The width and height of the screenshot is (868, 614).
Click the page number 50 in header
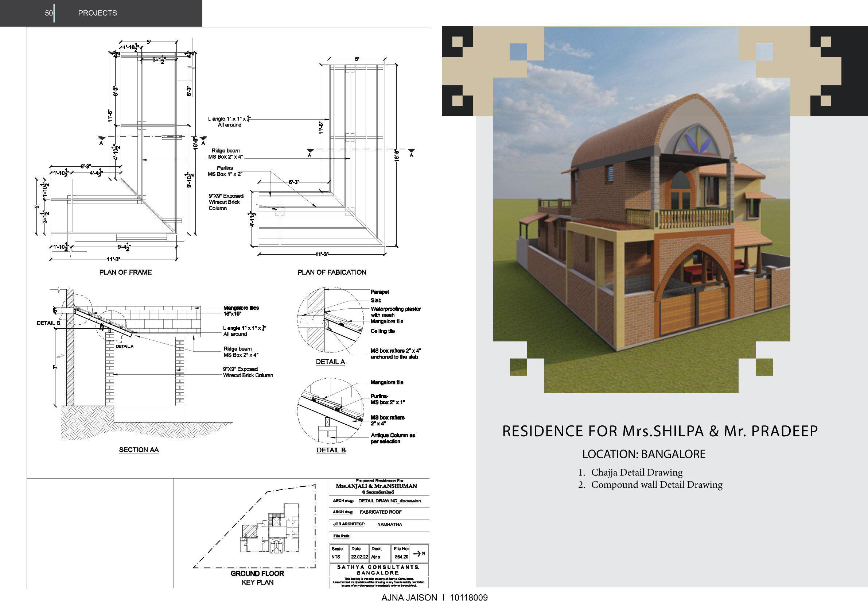(49, 13)
